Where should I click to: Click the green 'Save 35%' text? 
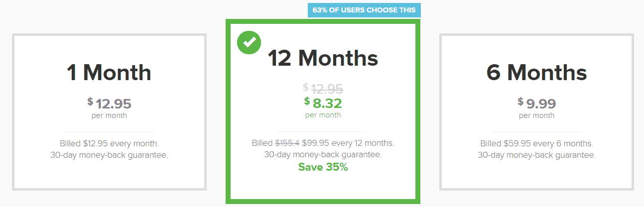click(323, 167)
